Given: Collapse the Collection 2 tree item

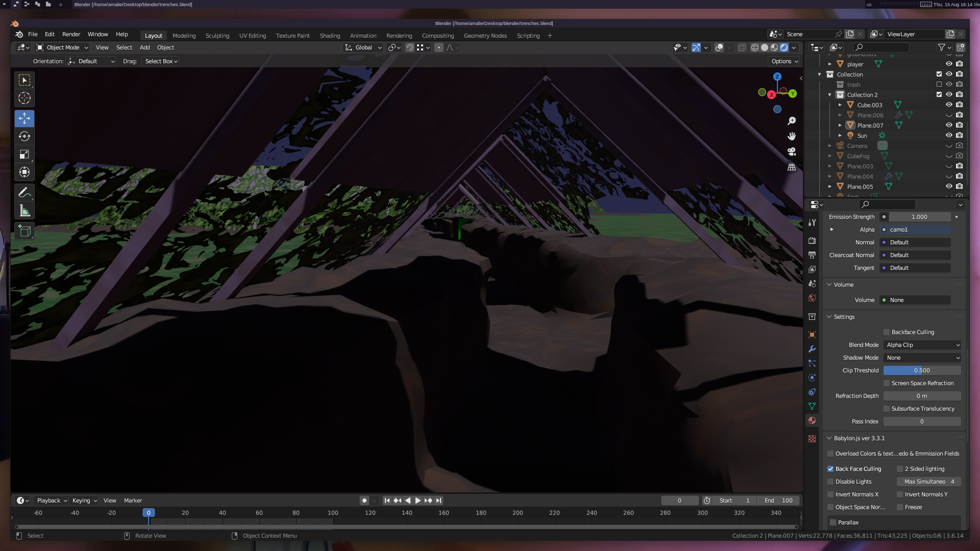Looking at the screenshot, I should [830, 95].
